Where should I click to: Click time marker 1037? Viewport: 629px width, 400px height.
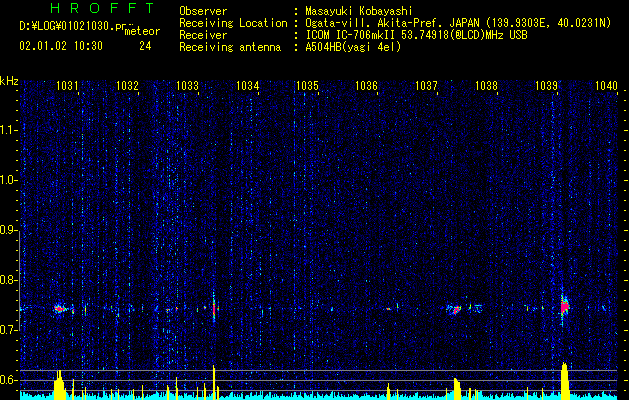click(x=426, y=86)
